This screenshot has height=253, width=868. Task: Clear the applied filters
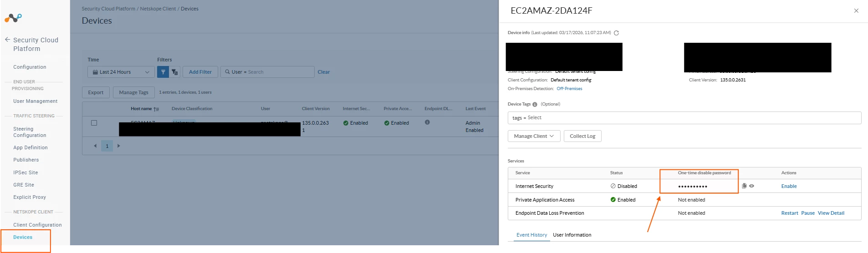(x=324, y=72)
